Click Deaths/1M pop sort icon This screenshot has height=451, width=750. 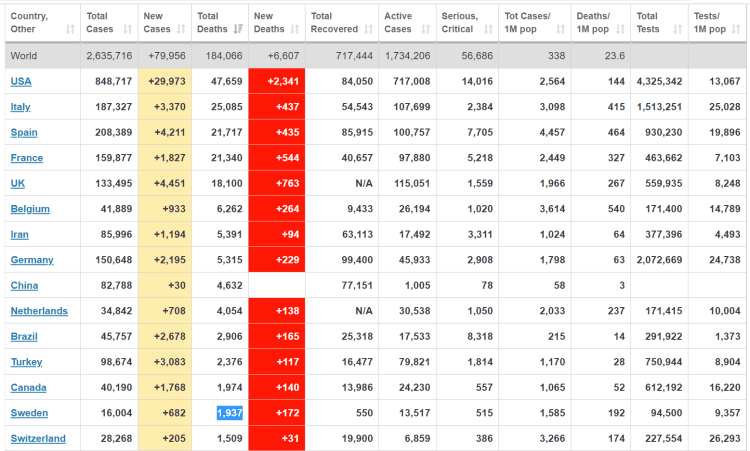coord(620,30)
